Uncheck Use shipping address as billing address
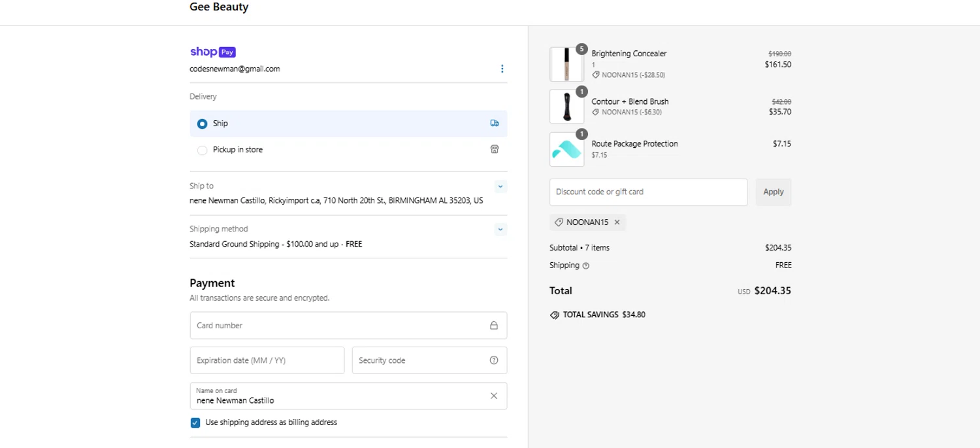The height and width of the screenshot is (448, 980). point(195,422)
